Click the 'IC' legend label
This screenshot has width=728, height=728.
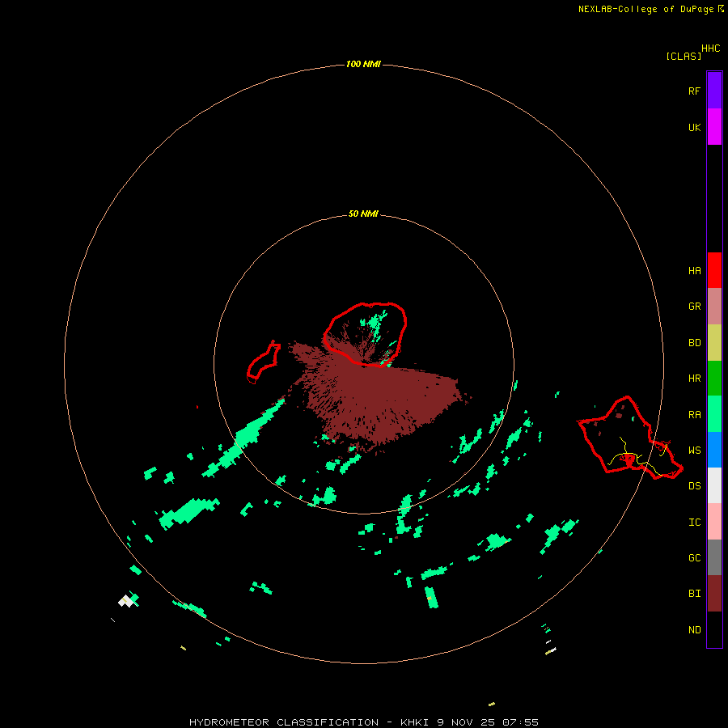pyautogui.click(x=694, y=523)
